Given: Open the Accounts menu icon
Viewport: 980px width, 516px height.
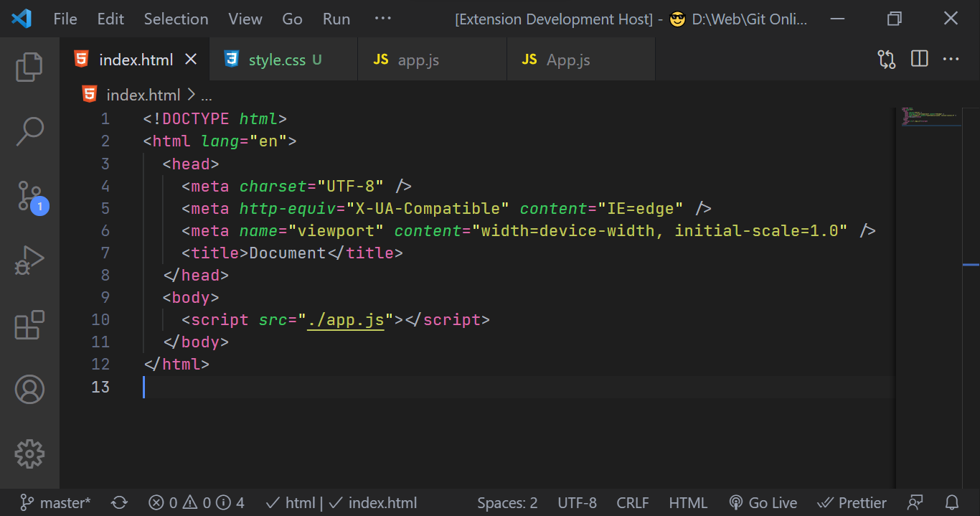Looking at the screenshot, I should [29, 389].
